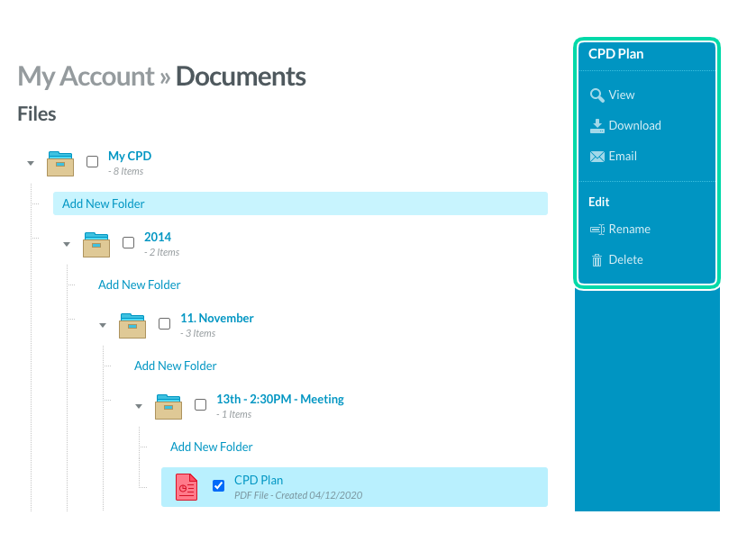Viewport: 756px width, 542px height.
Task: Click the magnifier View icon
Action: click(x=597, y=95)
